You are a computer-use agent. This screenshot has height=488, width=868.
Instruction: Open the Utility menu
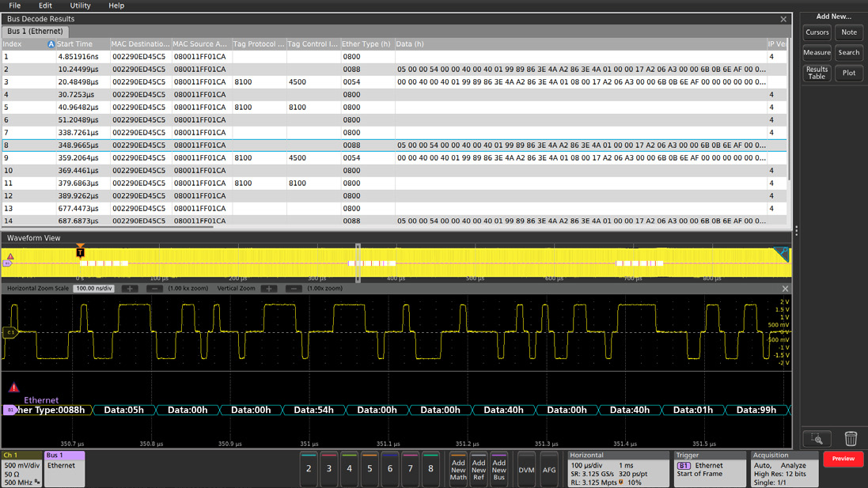point(79,6)
